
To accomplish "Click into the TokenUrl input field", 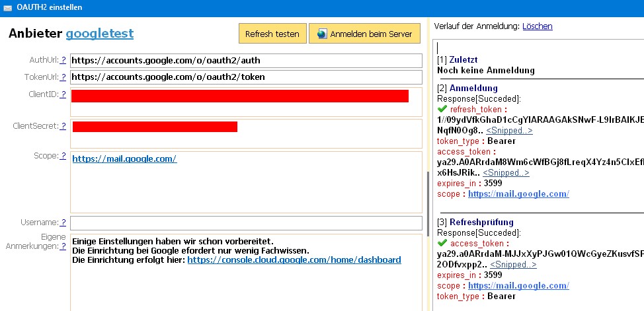I will 246,77.
